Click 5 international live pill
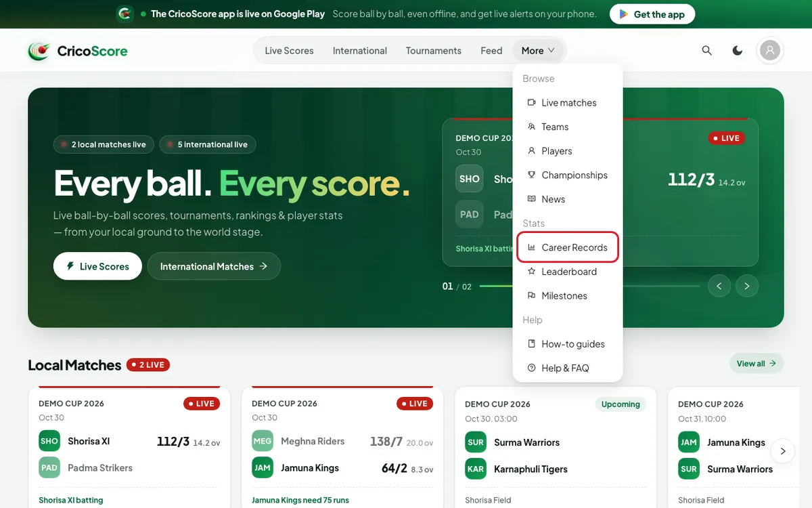The width and height of the screenshot is (812, 508). 208,144
